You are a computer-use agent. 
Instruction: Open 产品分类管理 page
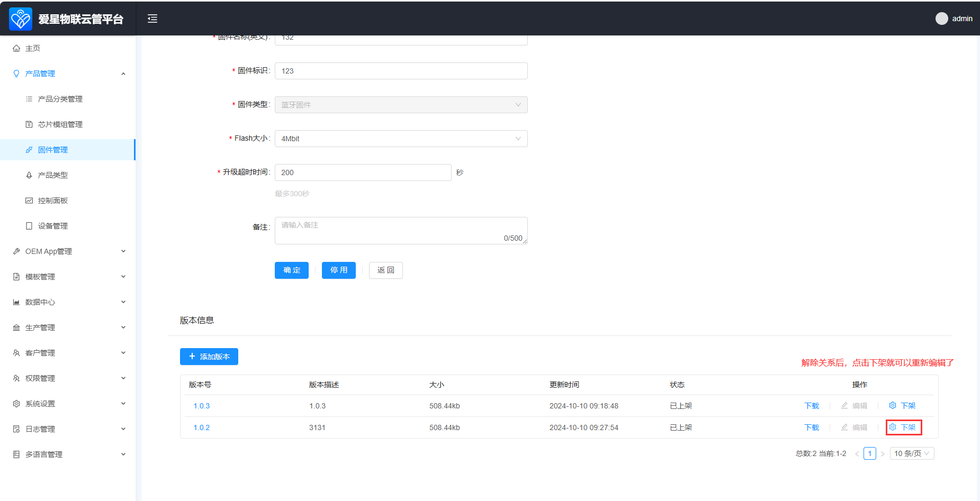pyautogui.click(x=68, y=99)
